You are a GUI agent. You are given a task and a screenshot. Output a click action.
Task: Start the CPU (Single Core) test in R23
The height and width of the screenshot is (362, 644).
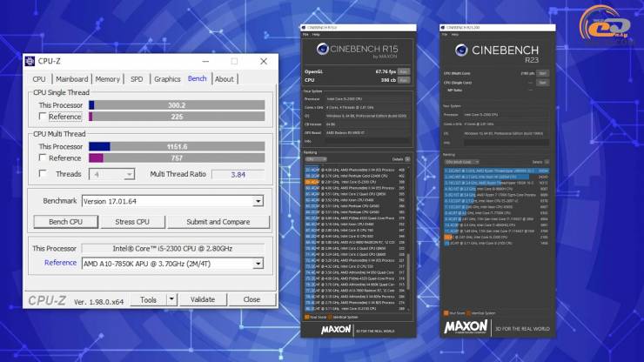(543, 83)
